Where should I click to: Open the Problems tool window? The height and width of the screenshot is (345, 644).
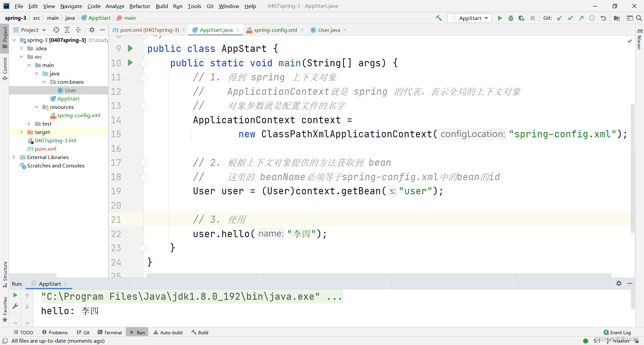pos(55,332)
